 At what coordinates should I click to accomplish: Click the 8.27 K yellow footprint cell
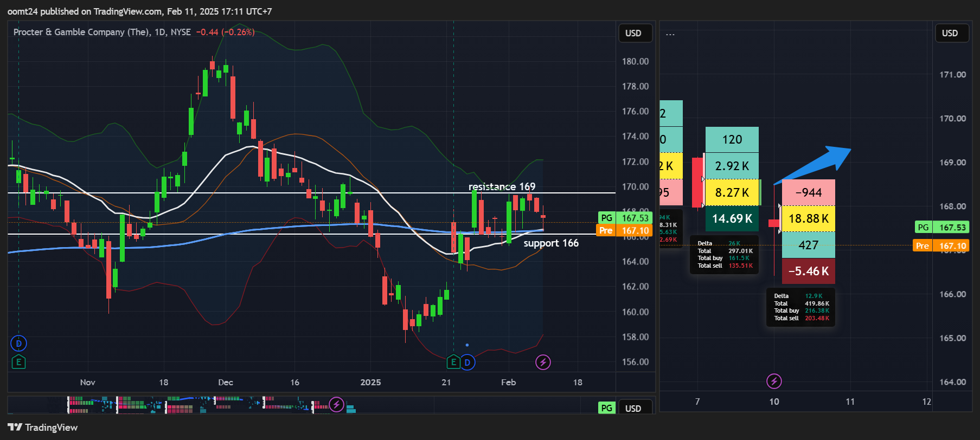(x=732, y=192)
